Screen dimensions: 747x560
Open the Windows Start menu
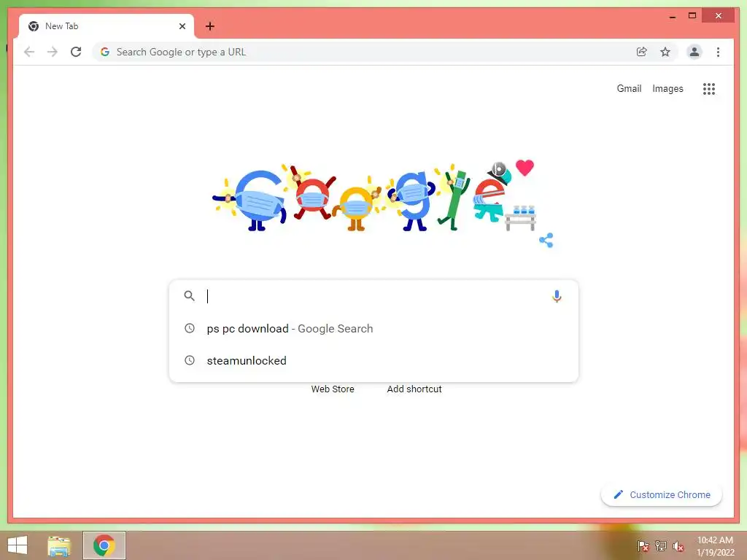(18, 545)
